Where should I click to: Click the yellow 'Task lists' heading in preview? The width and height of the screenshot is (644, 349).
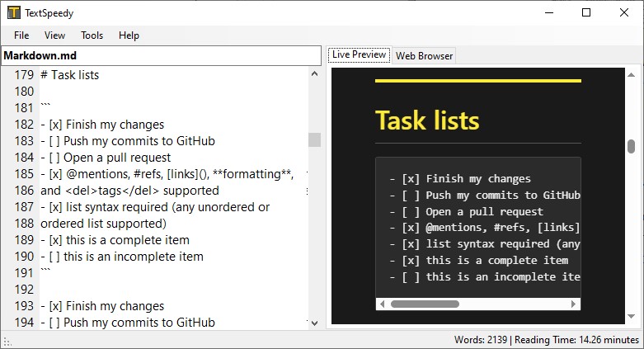pyautogui.click(x=427, y=120)
